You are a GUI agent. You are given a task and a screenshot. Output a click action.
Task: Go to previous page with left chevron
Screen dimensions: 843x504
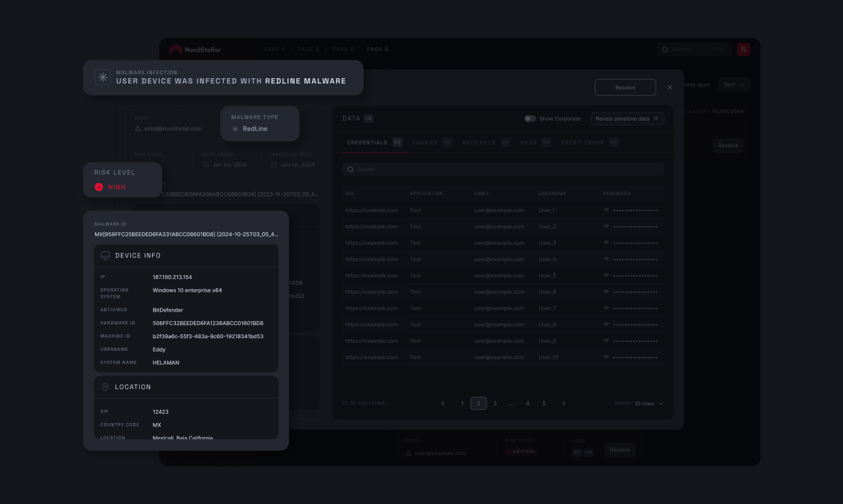443,403
